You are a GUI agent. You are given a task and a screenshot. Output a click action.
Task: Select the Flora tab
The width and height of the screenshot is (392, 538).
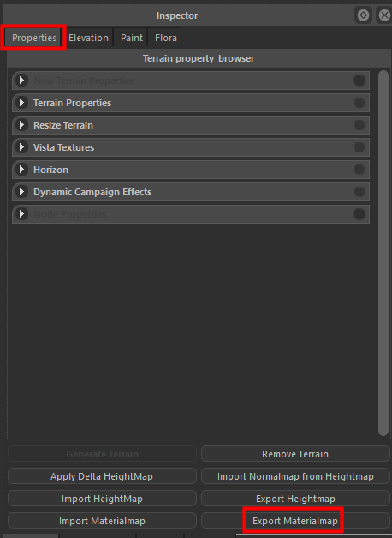coord(166,38)
